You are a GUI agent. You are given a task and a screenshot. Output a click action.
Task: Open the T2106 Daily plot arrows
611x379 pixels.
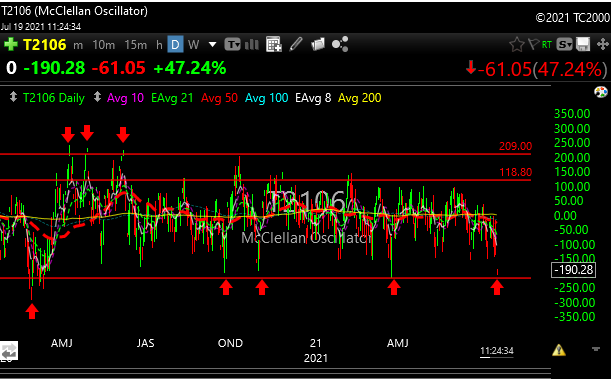(13, 97)
